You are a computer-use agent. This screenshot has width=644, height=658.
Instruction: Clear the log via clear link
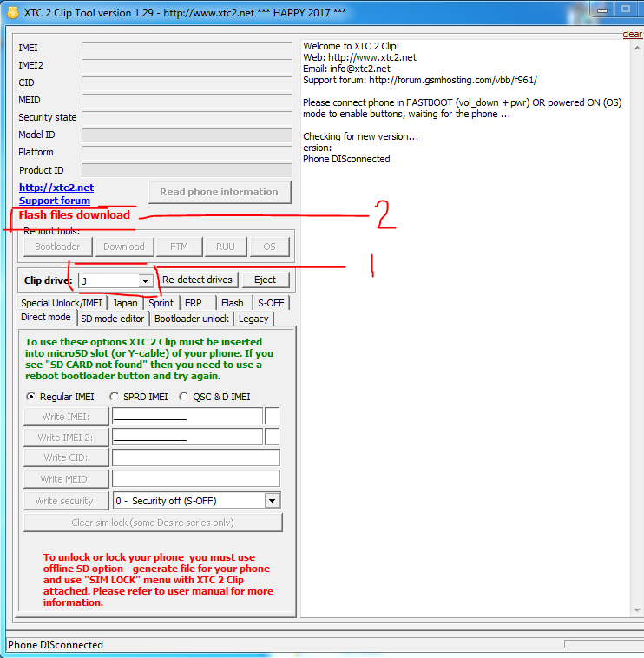tap(632, 34)
